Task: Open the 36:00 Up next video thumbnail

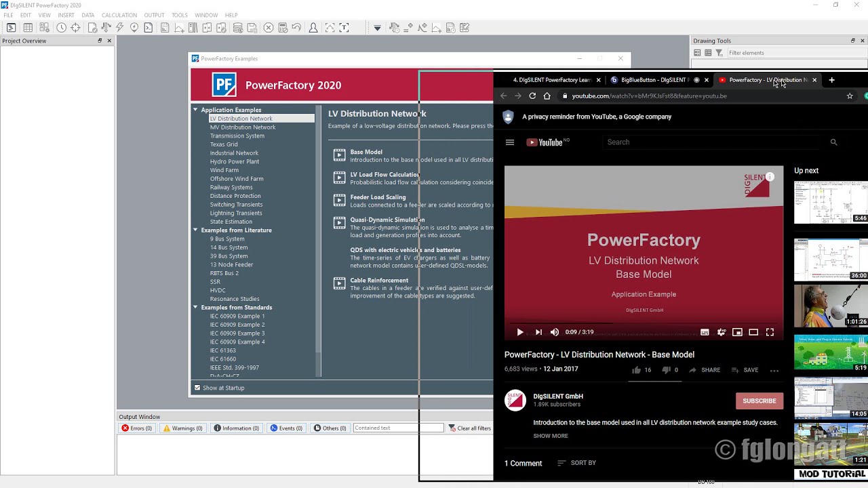Action: 831,260
